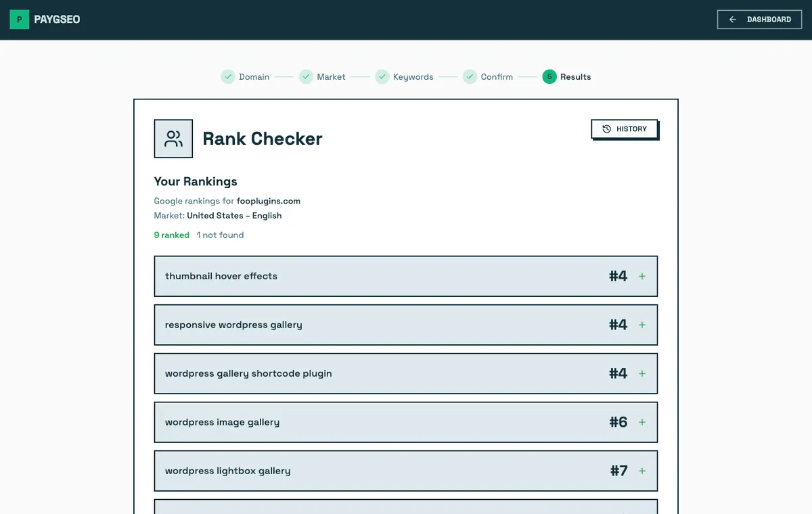Image resolution: width=812 pixels, height=514 pixels.
Task: Click the PAYGSEO brand name
Action: pos(57,20)
